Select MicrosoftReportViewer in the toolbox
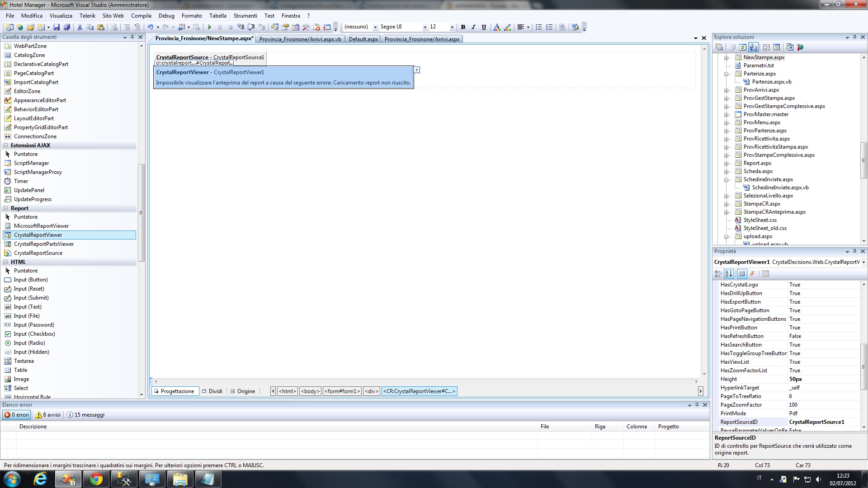 click(x=41, y=226)
